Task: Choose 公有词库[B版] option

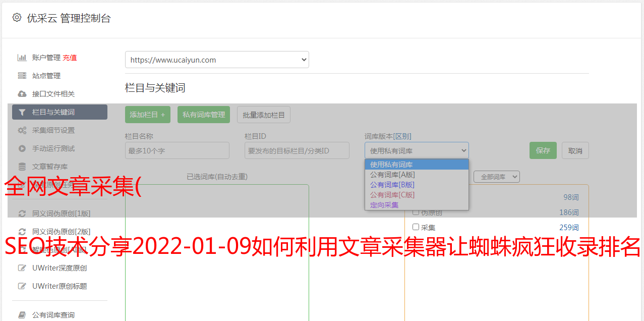Action: point(417,185)
